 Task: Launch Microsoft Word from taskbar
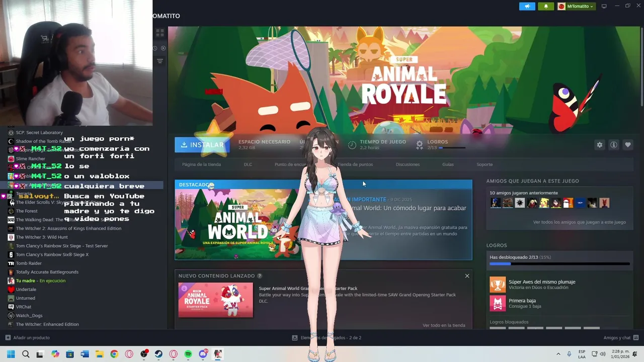[x=85, y=354]
